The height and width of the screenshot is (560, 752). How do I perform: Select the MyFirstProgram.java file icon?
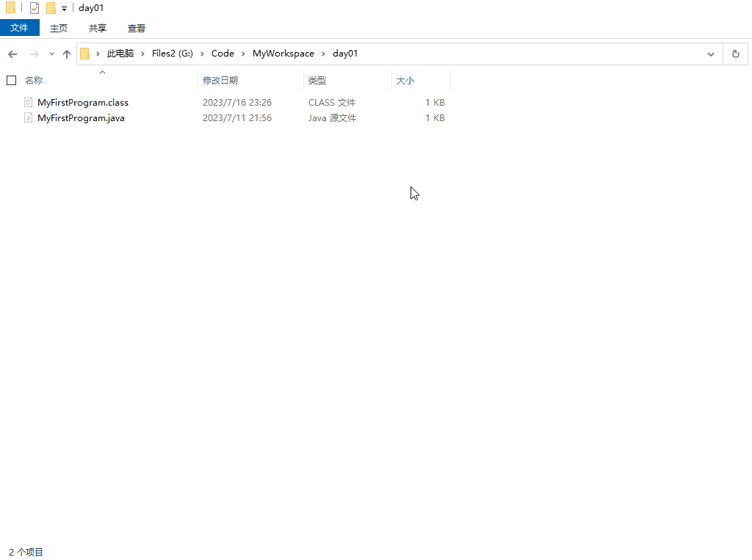(29, 118)
